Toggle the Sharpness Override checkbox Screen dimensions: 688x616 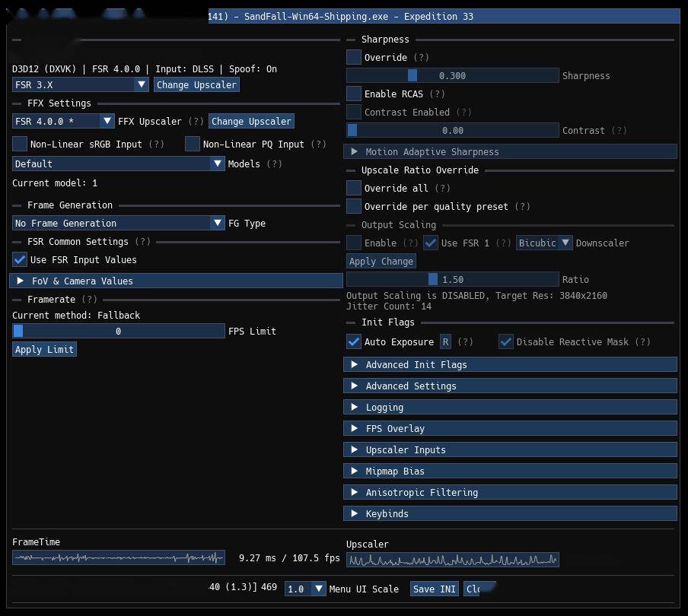(354, 57)
